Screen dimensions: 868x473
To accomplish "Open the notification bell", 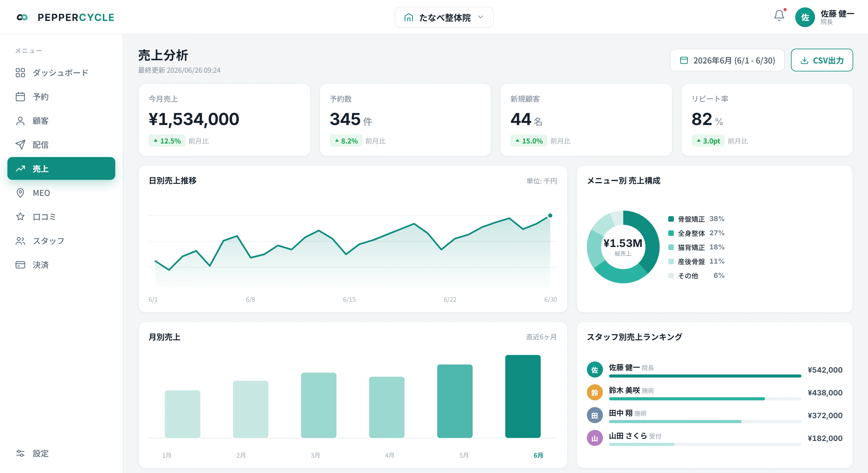I will coord(779,15).
